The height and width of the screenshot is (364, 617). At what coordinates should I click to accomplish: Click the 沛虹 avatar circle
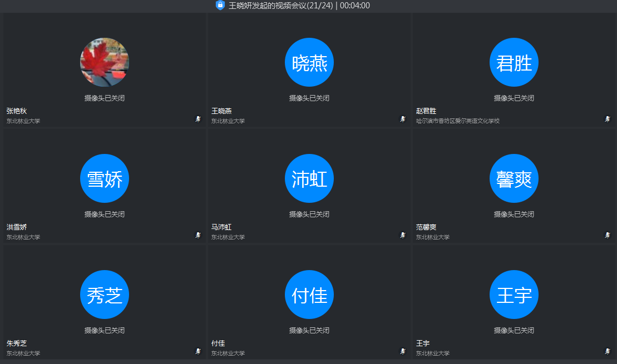[309, 178]
